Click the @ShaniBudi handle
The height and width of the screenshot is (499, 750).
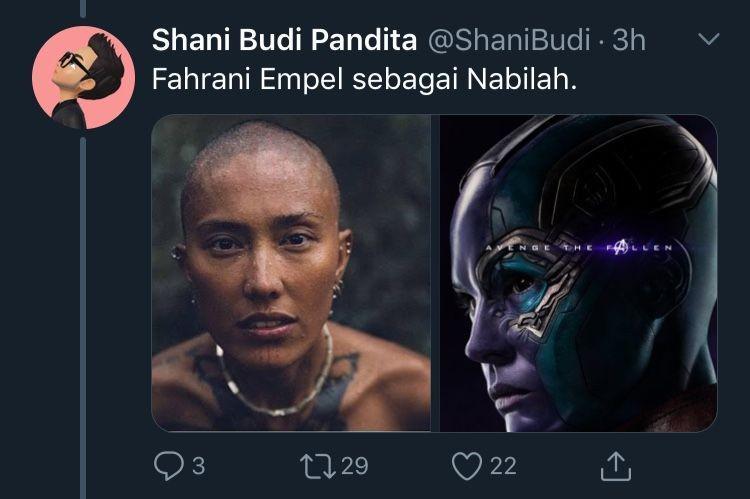click(x=509, y=40)
